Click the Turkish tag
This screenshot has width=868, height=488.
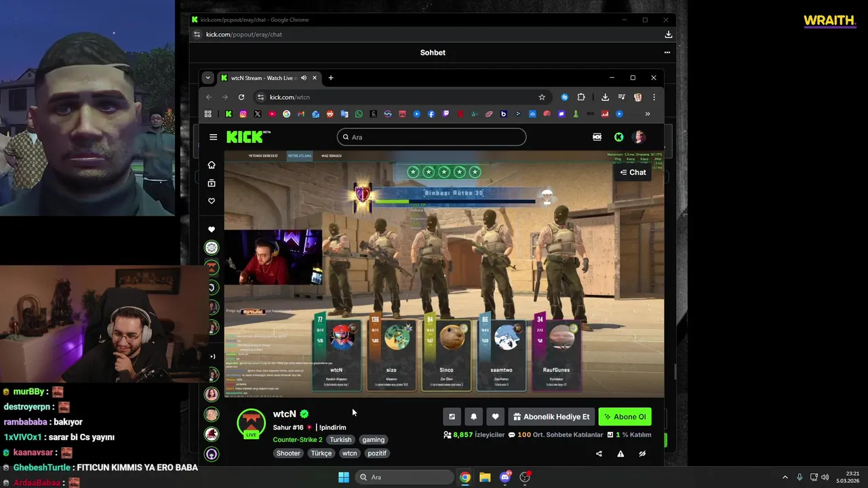tap(340, 440)
